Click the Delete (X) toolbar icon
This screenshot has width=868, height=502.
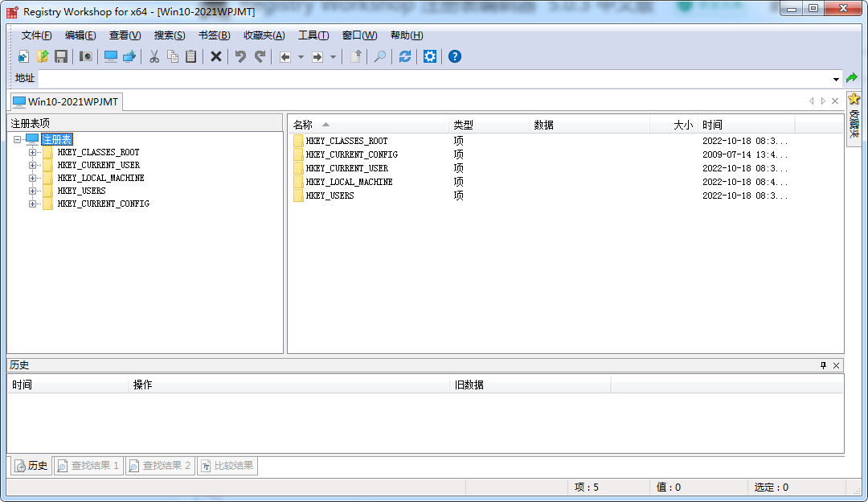point(213,56)
